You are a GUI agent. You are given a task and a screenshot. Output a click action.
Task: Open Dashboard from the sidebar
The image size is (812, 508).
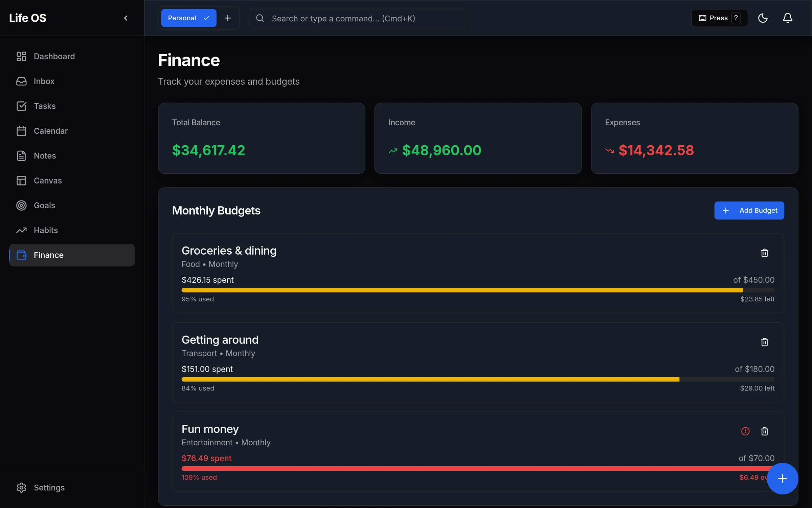coord(72,56)
